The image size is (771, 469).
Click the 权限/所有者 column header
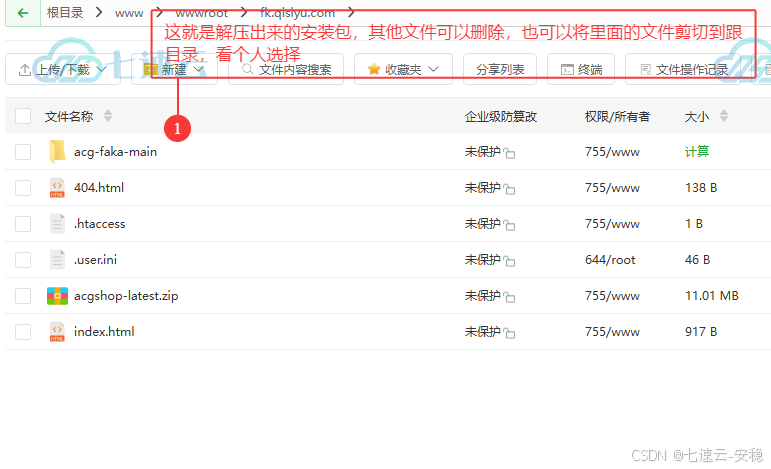618,117
